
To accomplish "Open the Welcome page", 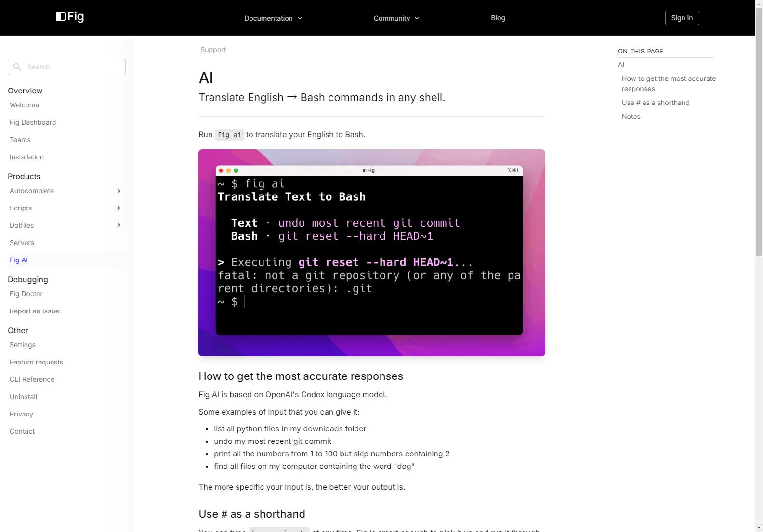I will 25,105.
